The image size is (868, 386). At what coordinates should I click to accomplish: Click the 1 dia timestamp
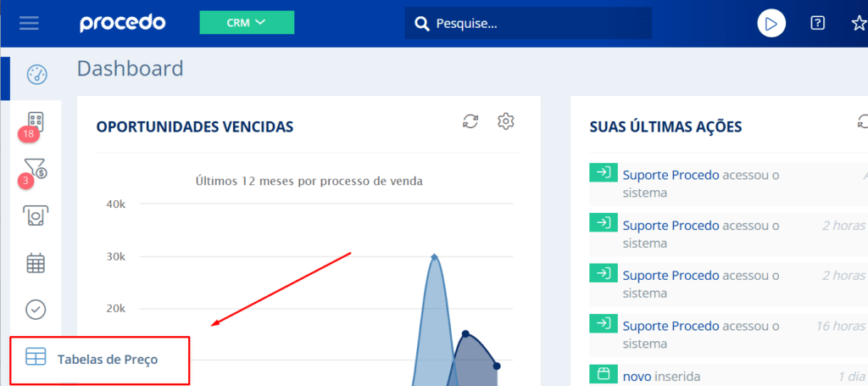(x=851, y=376)
